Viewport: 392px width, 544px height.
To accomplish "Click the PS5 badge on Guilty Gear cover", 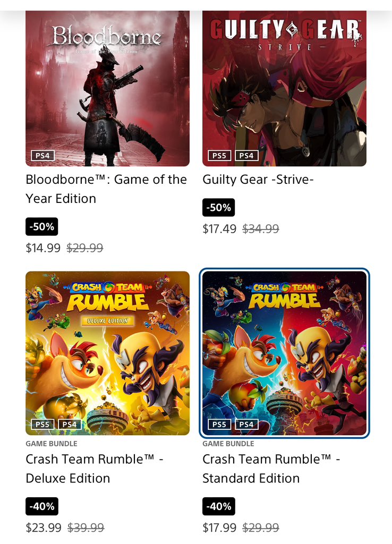I will pyautogui.click(x=219, y=156).
